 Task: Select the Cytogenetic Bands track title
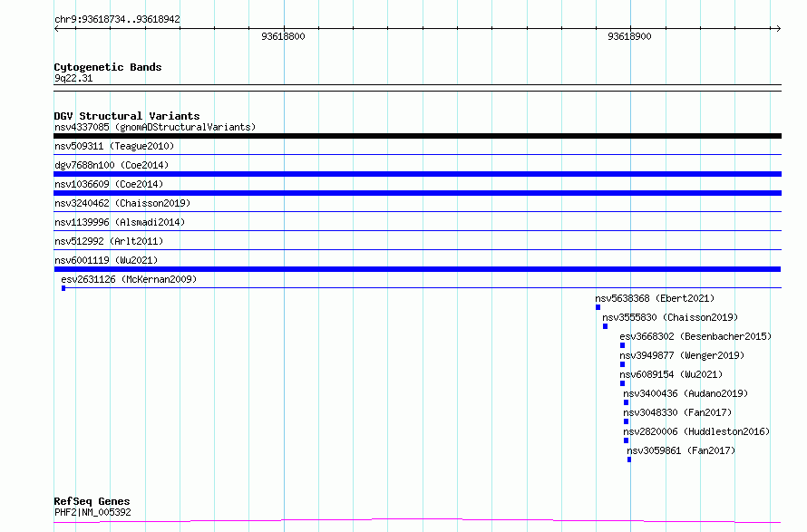(108, 67)
